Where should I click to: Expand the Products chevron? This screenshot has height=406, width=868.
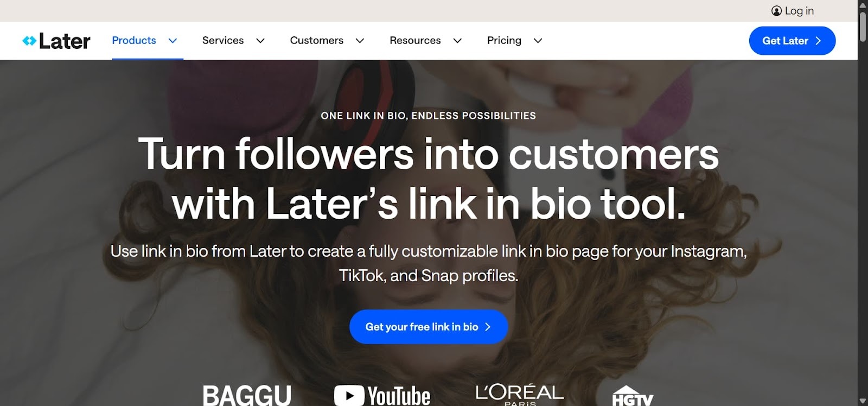pyautogui.click(x=173, y=41)
